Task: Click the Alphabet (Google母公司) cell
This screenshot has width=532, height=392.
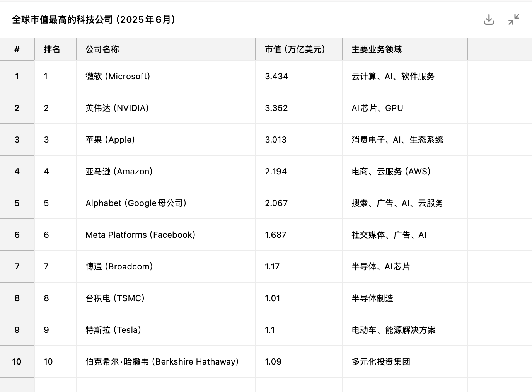Action: [x=166, y=203]
